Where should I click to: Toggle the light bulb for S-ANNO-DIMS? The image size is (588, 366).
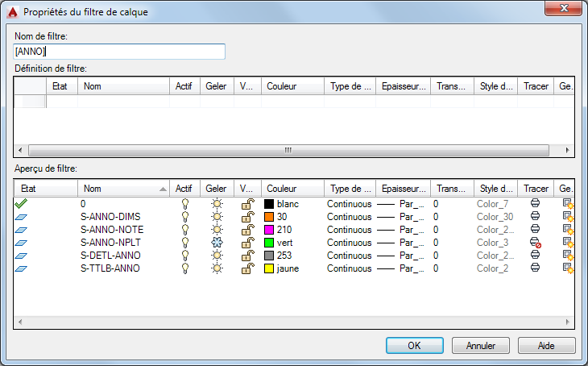point(185,217)
